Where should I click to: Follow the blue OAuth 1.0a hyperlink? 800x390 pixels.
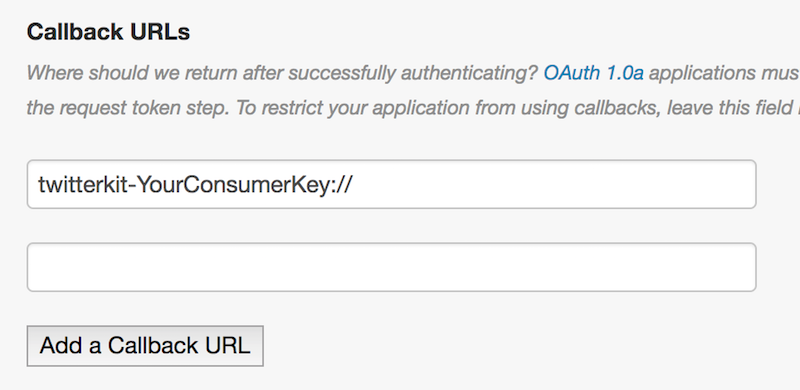tap(593, 73)
